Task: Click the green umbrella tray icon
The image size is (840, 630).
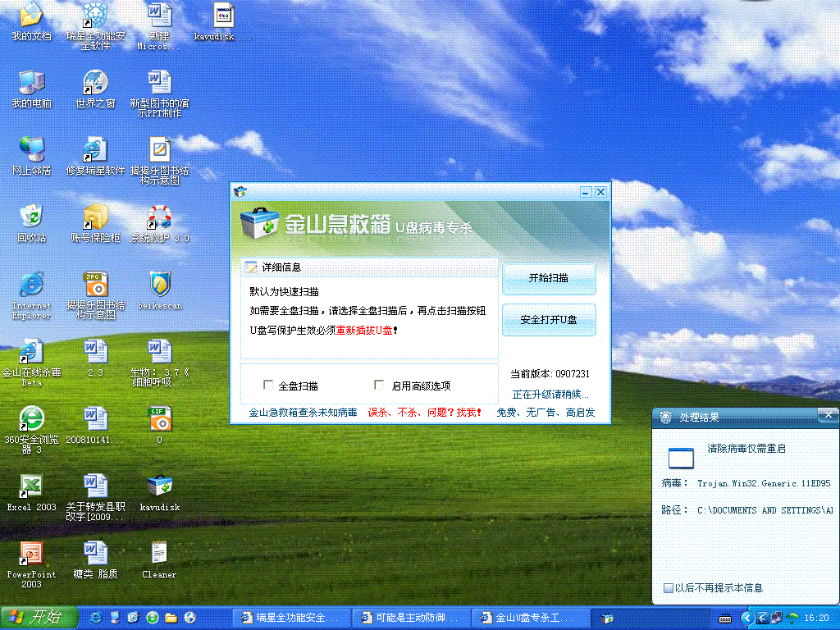Action: (x=792, y=619)
